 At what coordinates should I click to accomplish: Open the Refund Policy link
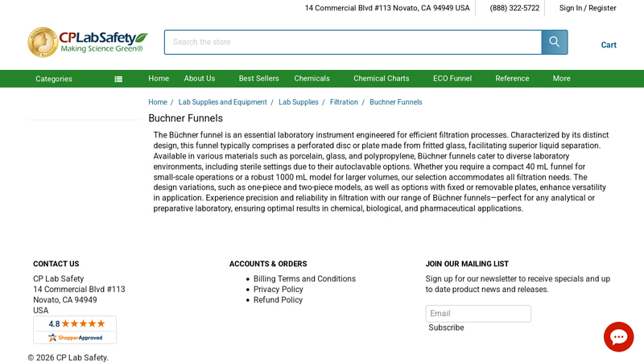pyautogui.click(x=278, y=299)
